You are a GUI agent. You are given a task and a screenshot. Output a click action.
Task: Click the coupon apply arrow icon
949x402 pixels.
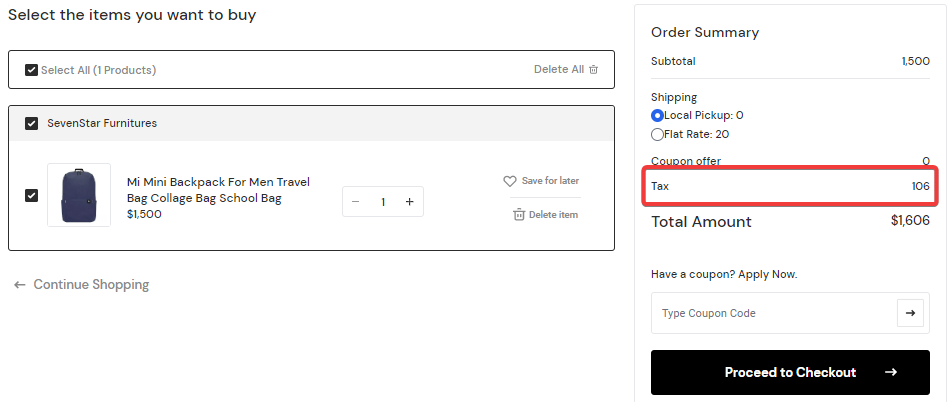pos(910,313)
